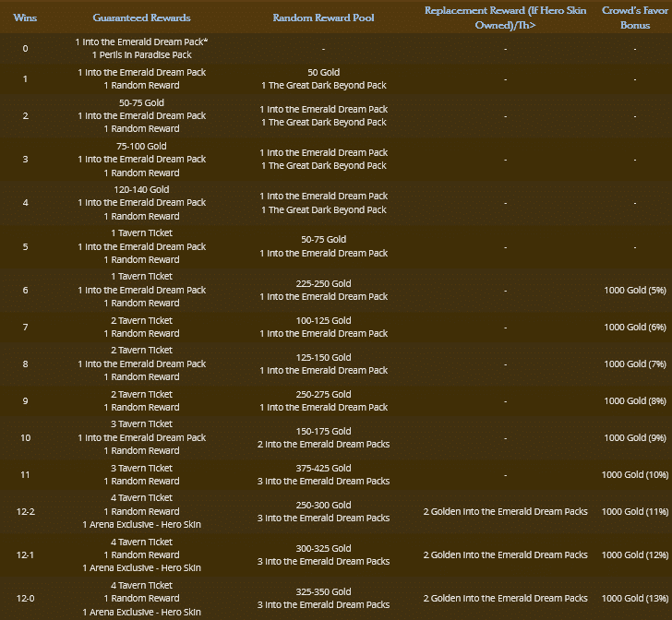Screen dimensions: 672x620
Task: Click '300-325 Gold' in the 12-1 row
Action: click(324, 548)
